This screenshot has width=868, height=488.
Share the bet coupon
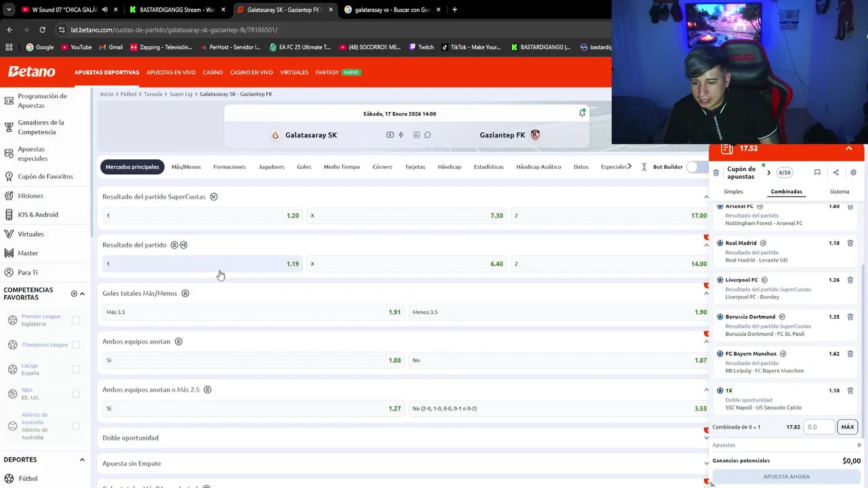pos(835,173)
